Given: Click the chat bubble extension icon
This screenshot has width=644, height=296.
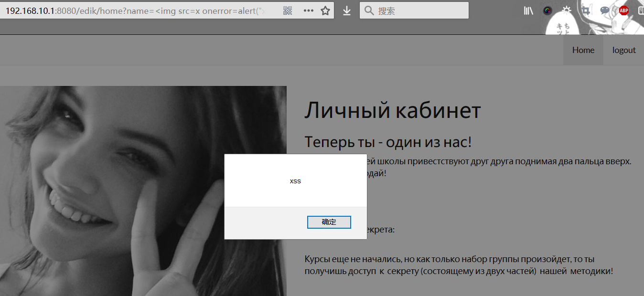Looking at the screenshot, I should pyautogui.click(x=605, y=11).
